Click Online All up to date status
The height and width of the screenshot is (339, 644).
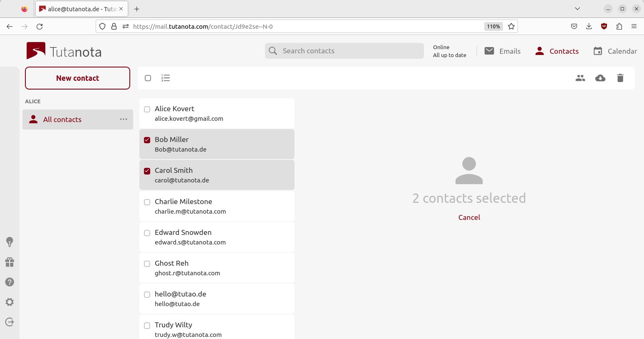tap(449, 51)
